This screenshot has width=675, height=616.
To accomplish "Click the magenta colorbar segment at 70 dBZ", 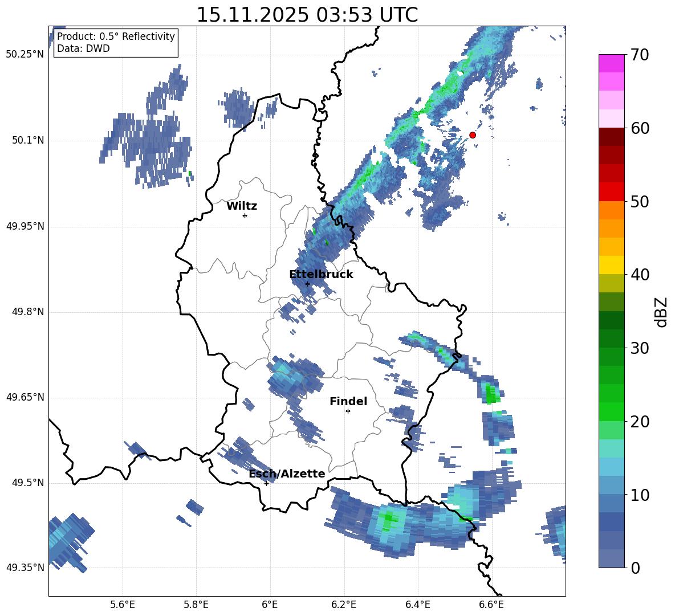I will 611,63.
